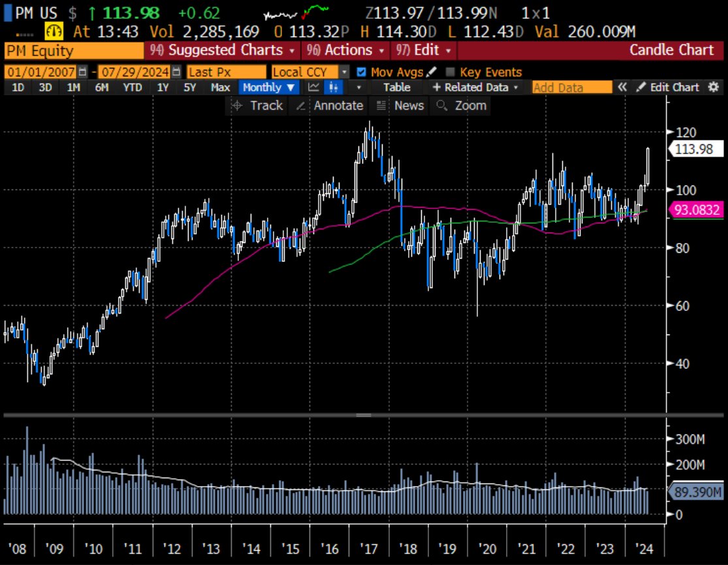Click the Annotate pencil tool
This screenshot has height=565, width=728.
[330, 105]
